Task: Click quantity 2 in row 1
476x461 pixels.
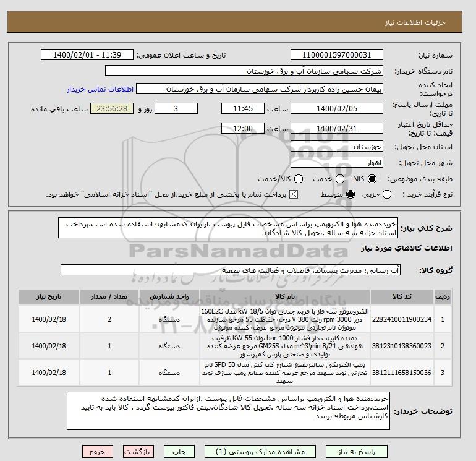Action: (x=109, y=319)
